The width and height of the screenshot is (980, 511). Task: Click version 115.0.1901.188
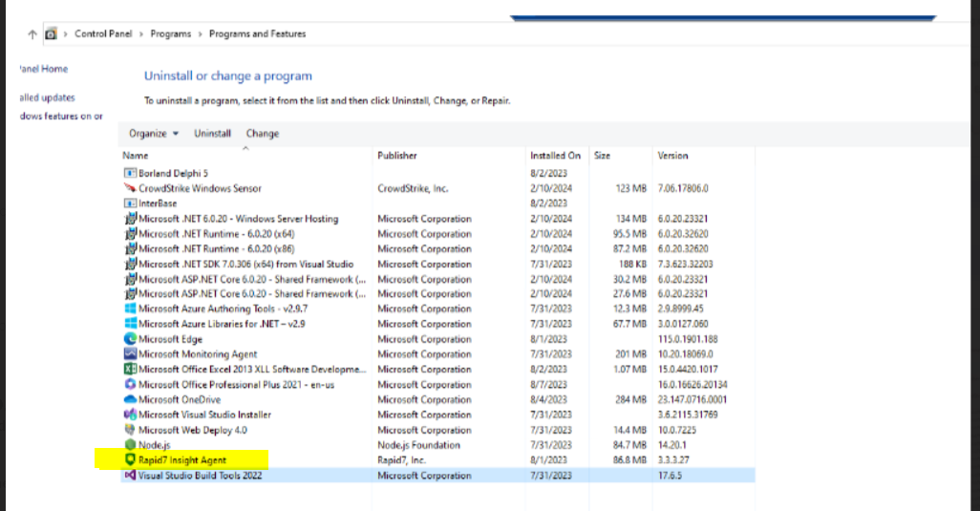[688, 338]
